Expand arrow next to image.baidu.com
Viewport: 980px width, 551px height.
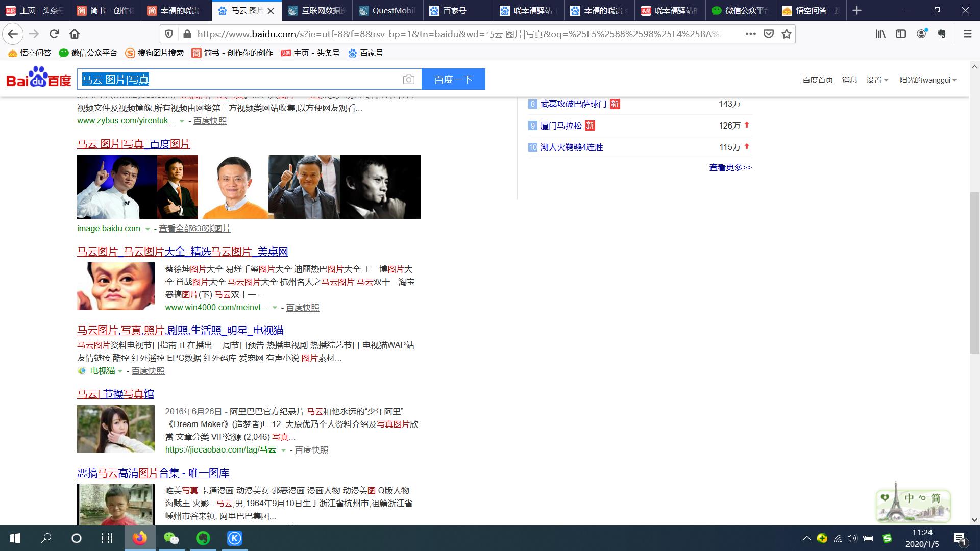pyautogui.click(x=148, y=229)
